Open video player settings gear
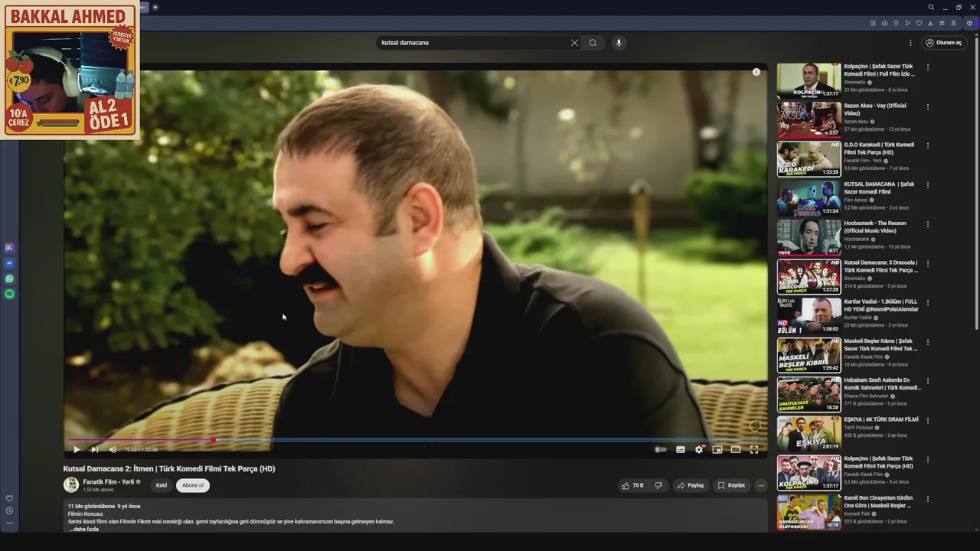Viewport: 980px width, 551px height. (699, 450)
